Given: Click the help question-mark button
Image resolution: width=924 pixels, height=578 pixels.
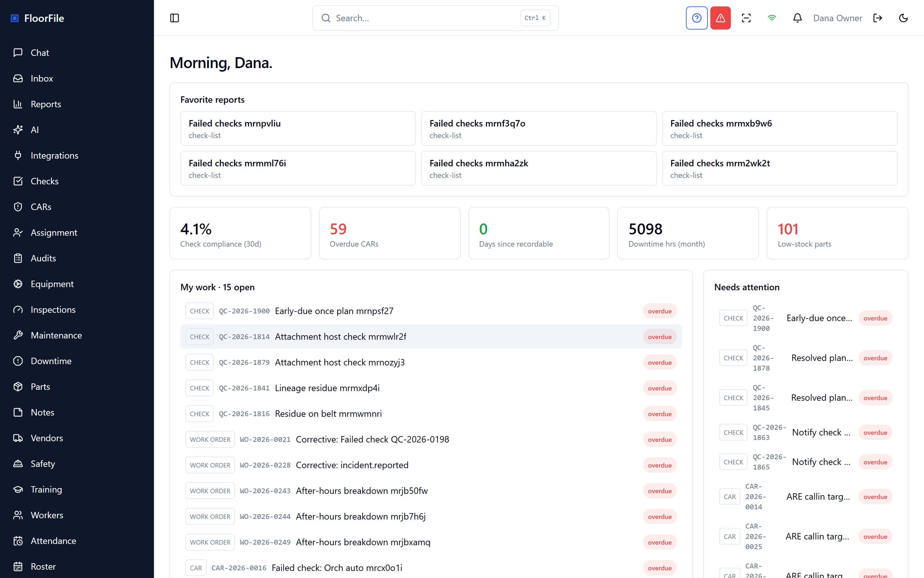Looking at the screenshot, I should (x=697, y=18).
